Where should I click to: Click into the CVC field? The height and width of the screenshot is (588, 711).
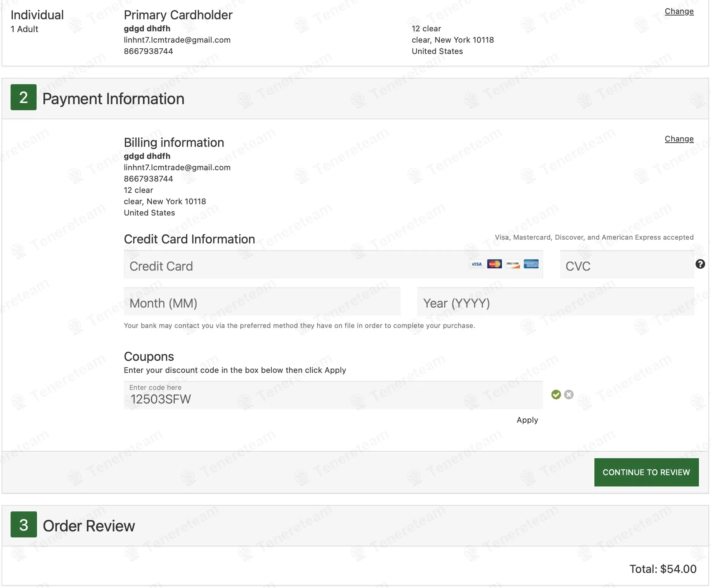click(626, 266)
